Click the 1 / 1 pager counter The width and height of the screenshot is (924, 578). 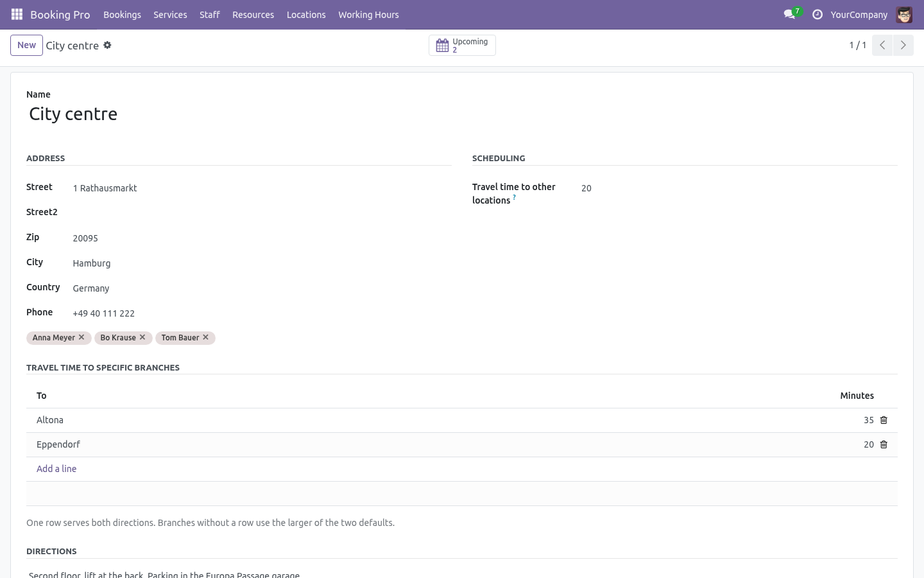tap(857, 45)
